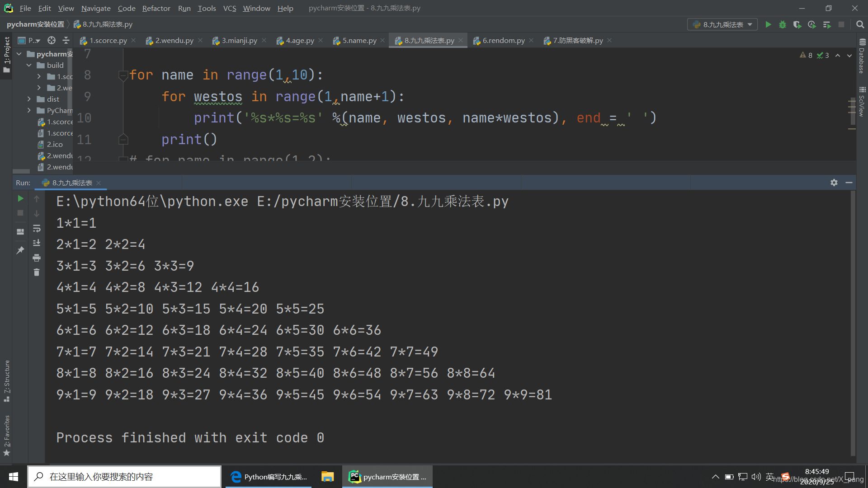This screenshot has height=488, width=868.
Task: Click the Concurrency diagram icon in toolbar
Action: point(827,24)
